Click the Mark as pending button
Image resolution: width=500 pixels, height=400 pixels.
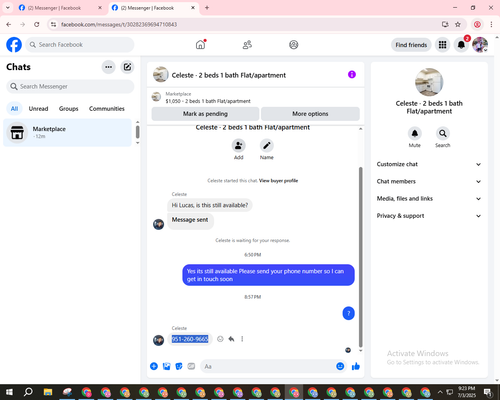(x=205, y=114)
